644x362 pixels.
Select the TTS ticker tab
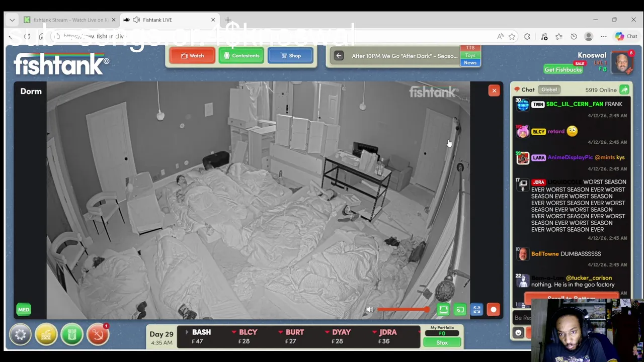[470, 48]
